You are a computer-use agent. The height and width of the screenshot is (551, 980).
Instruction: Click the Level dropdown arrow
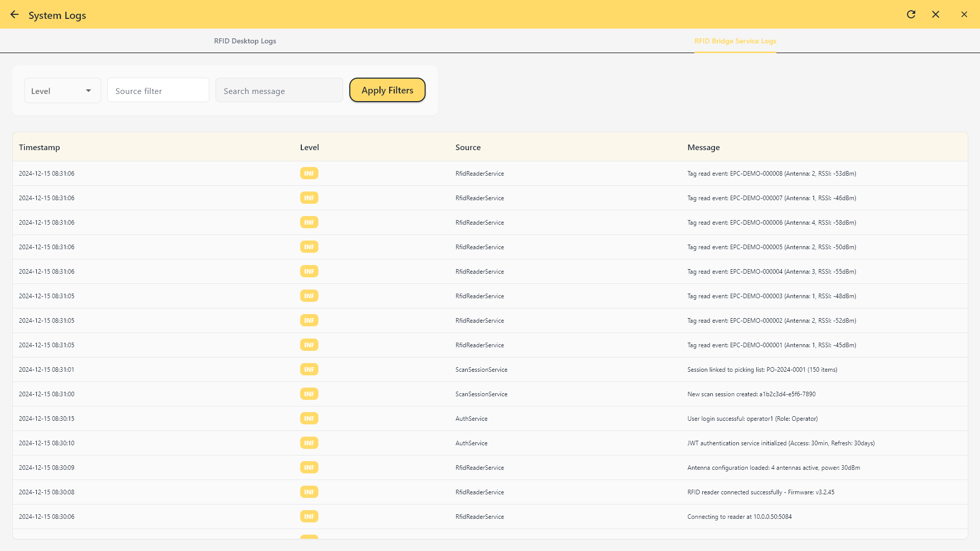coord(88,91)
